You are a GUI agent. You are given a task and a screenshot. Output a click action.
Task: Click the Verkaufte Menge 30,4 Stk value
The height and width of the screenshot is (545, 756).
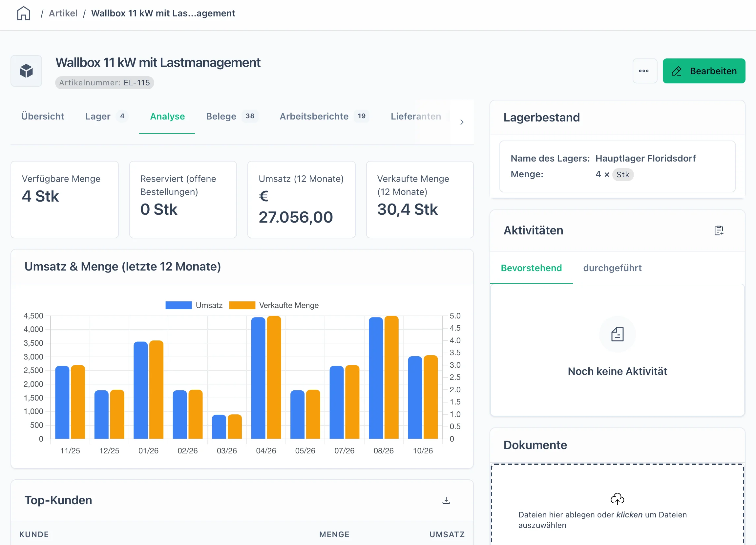click(x=407, y=209)
